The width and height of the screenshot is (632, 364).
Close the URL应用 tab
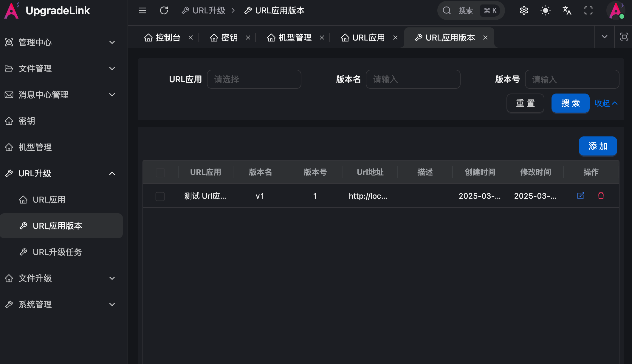click(395, 38)
